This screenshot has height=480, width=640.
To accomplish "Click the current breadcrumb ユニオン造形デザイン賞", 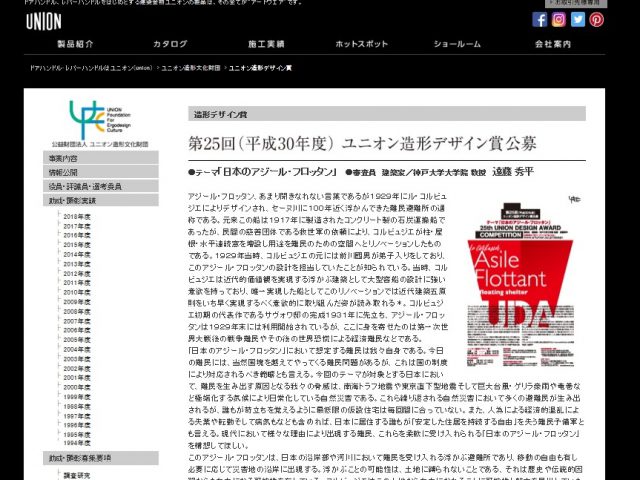I will 260,68.
